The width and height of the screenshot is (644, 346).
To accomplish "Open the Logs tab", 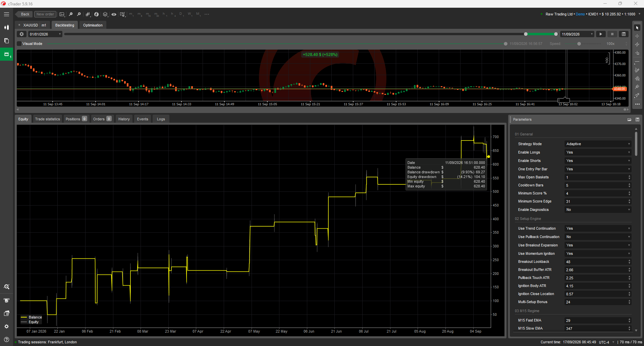I will [x=161, y=119].
